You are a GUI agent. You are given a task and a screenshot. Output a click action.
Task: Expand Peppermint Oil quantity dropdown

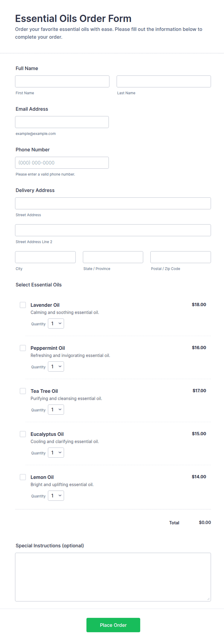[56, 367]
